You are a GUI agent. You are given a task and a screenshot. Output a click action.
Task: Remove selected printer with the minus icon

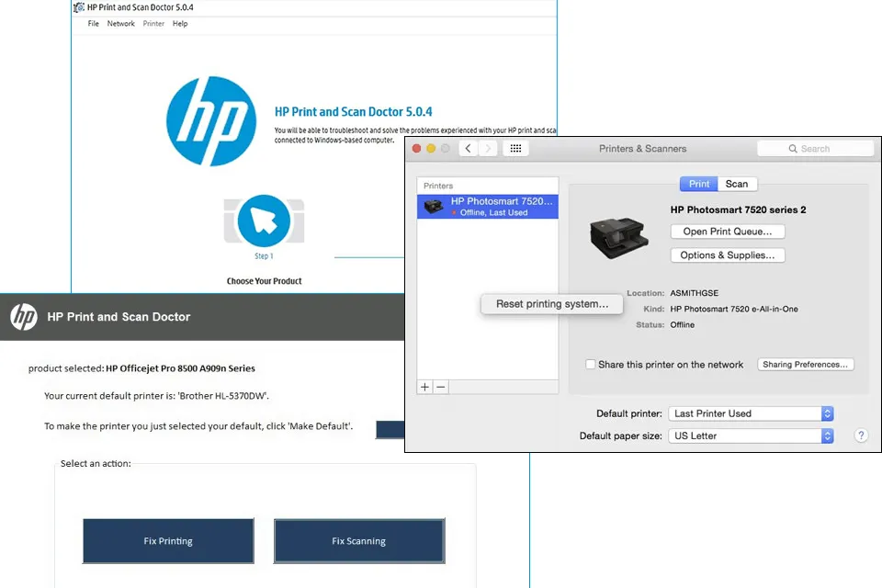439,387
